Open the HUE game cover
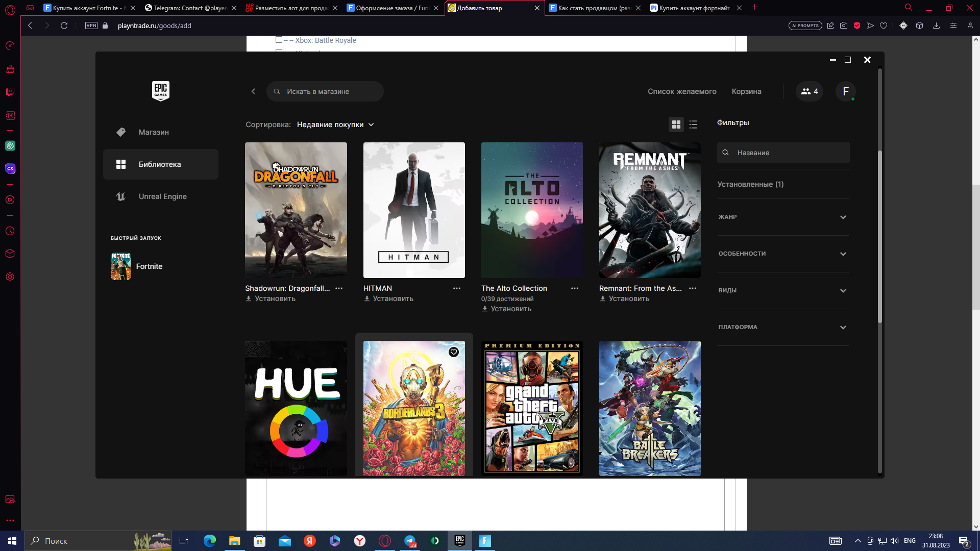Viewport: 980px width, 551px height. pos(296,408)
